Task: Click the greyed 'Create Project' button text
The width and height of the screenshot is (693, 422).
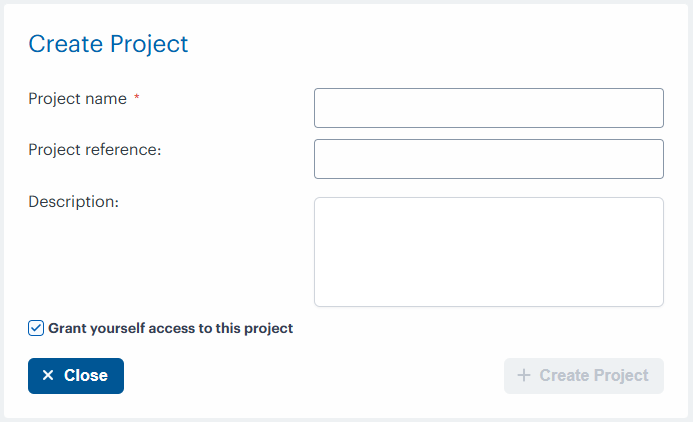Action: [x=594, y=376]
